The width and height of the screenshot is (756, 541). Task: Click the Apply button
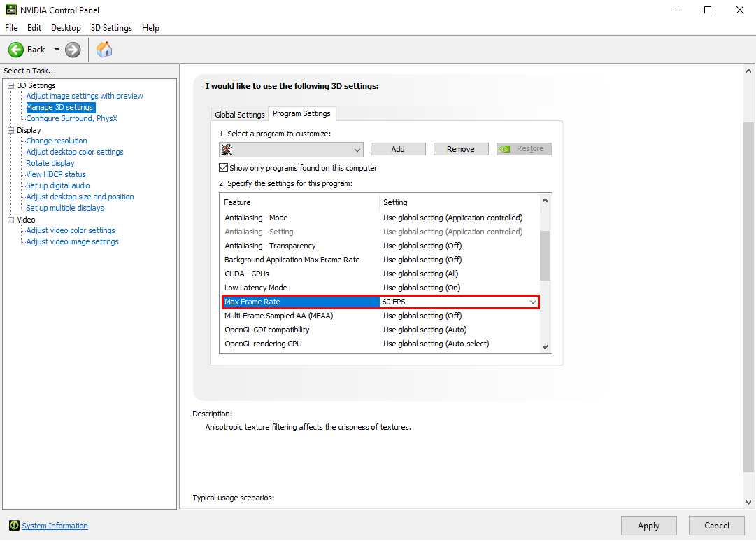tap(648, 526)
